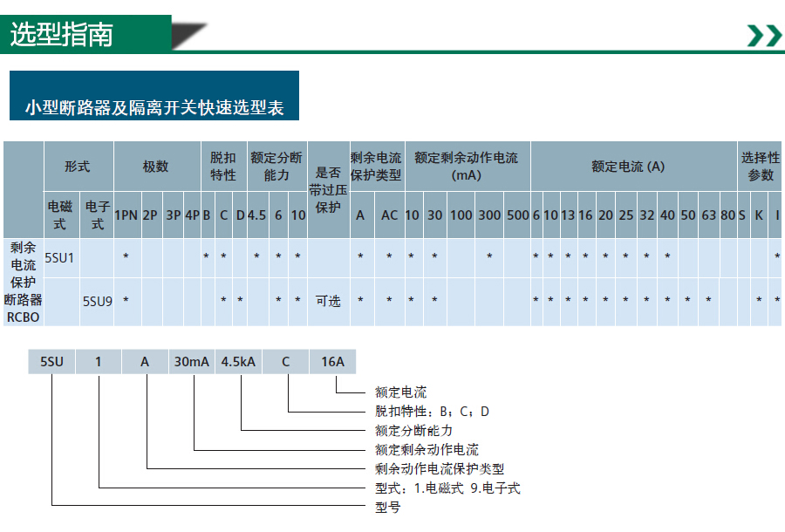Select the 选择性参数 column header

[x=760, y=167]
